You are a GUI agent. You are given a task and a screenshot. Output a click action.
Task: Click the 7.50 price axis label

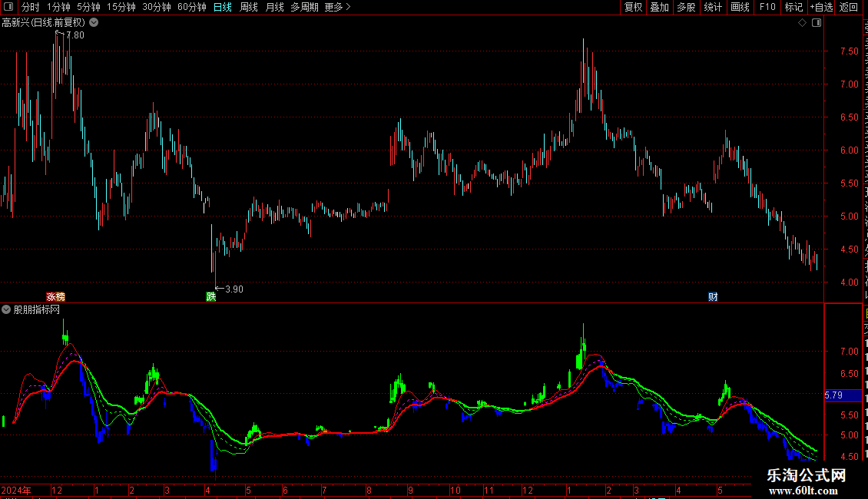pyautogui.click(x=850, y=51)
